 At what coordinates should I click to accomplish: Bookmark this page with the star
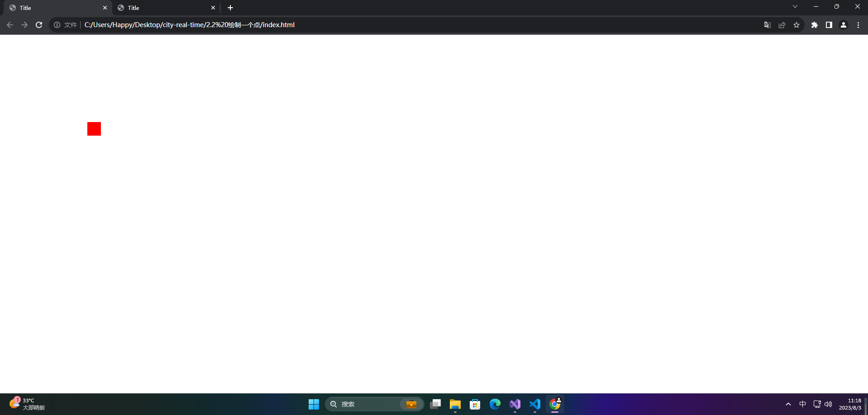click(x=796, y=25)
